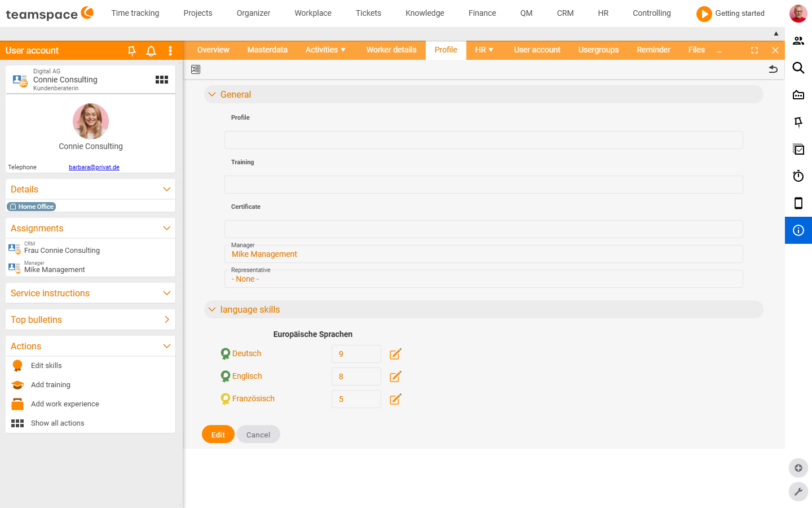The height and width of the screenshot is (508, 812).
Task: Click the Home Office tag
Action: pyautogui.click(x=32, y=207)
